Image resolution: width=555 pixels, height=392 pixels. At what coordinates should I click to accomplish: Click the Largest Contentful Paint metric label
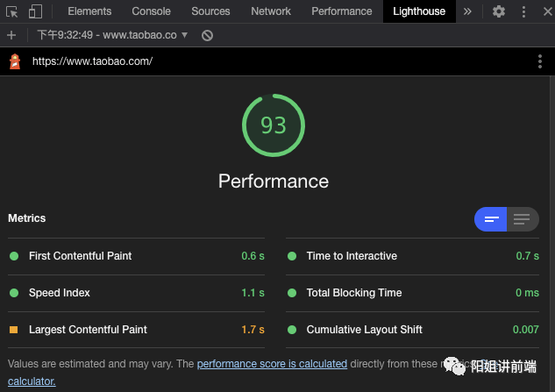88,330
